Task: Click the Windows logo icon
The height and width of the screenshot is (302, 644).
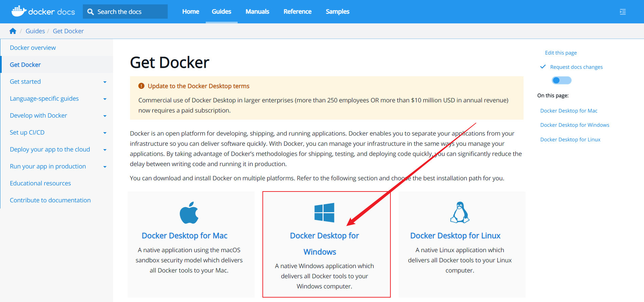Action: tap(324, 213)
